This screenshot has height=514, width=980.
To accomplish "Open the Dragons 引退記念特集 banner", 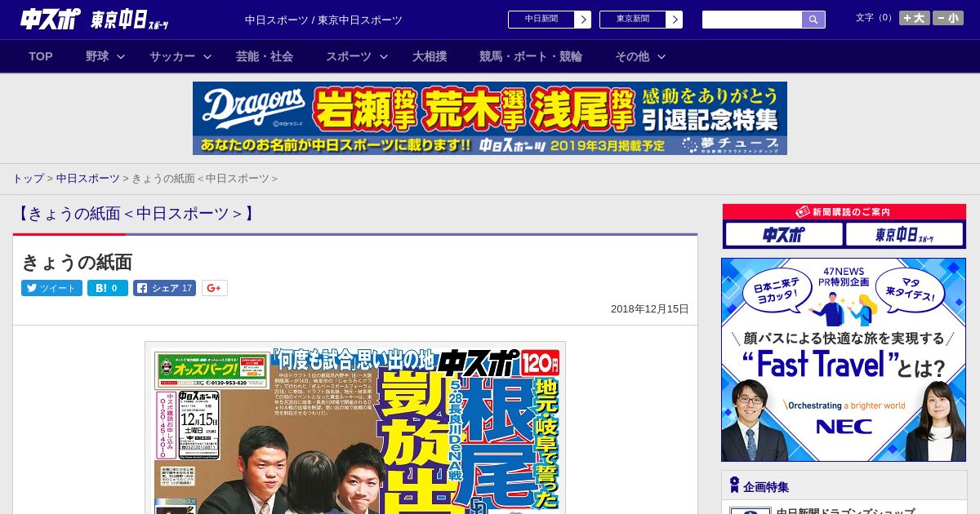I will (490, 118).
